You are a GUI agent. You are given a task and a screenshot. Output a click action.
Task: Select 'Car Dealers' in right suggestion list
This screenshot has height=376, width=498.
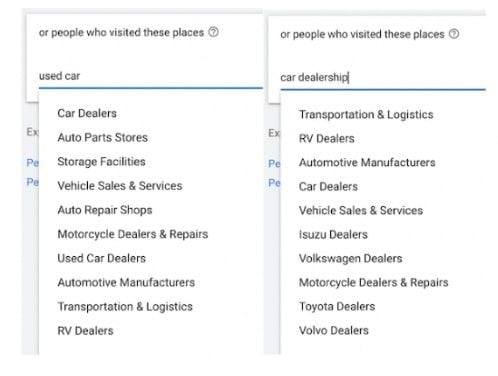[328, 186]
